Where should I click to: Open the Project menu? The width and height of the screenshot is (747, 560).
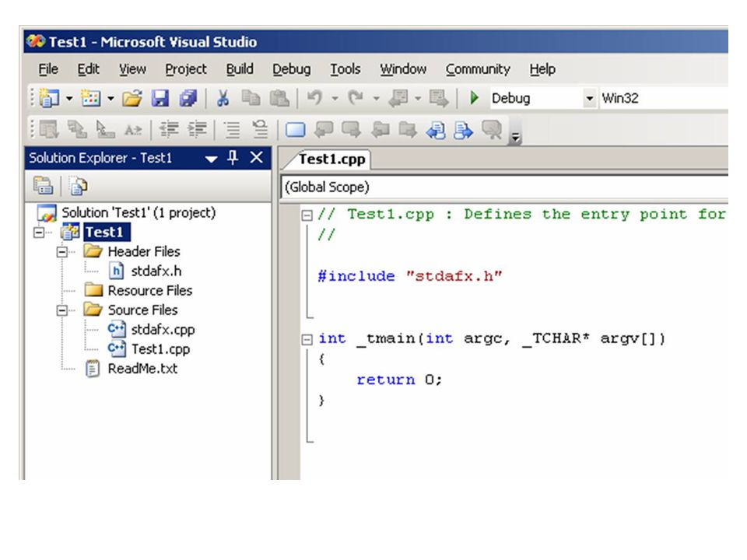point(186,69)
